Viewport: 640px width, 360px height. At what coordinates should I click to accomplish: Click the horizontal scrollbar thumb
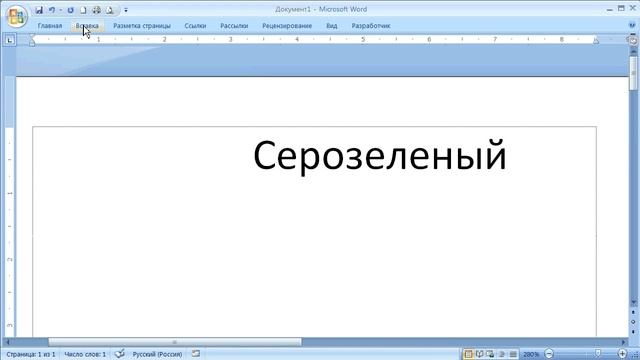click(x=175, y=342)
